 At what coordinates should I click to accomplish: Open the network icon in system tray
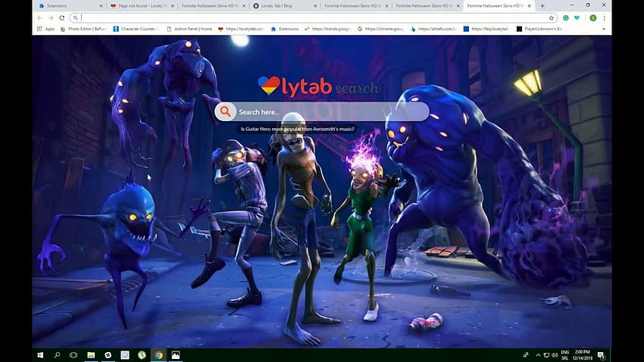coord(546,355)
